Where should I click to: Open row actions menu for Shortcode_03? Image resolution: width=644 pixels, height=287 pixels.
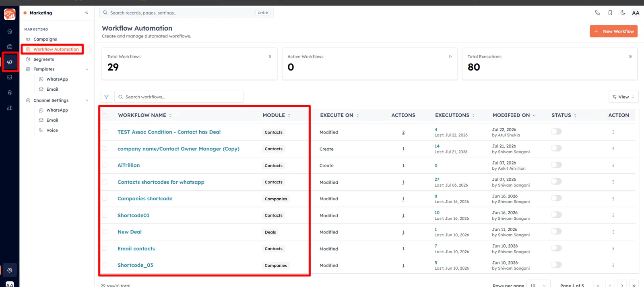point(613,265)
